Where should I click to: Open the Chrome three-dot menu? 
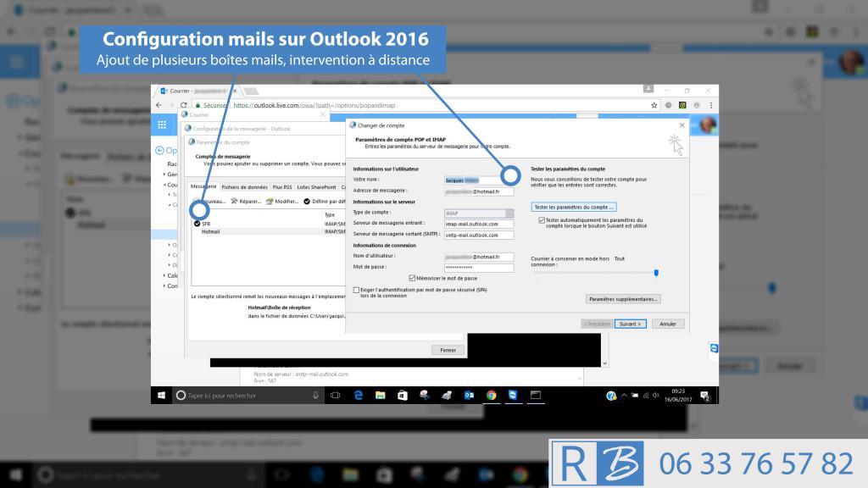711,105
